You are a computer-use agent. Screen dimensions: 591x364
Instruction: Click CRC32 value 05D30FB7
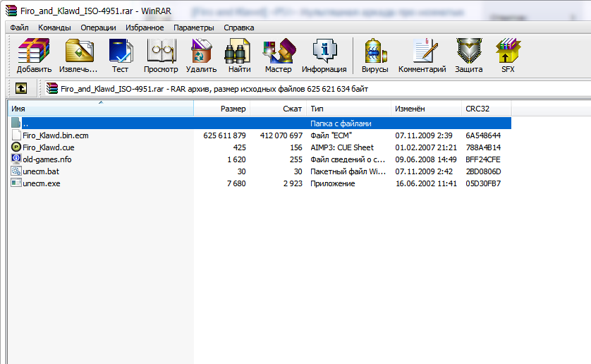483,183
